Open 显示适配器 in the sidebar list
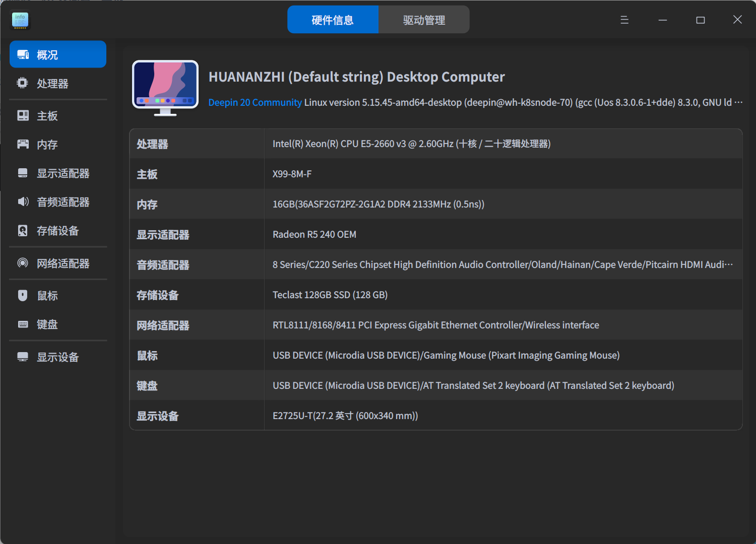Image resolution: width=756 pixels, height=544 pixels. pos(58,173)
